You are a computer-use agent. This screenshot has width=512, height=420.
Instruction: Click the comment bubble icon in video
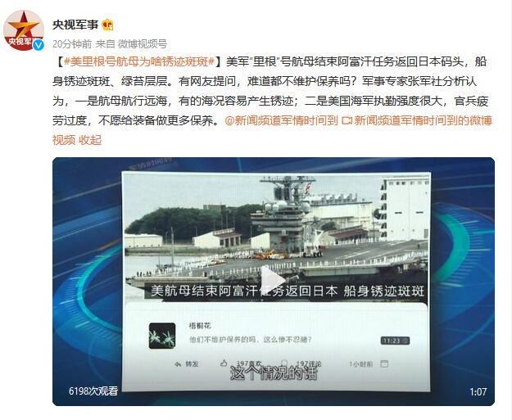284,363
